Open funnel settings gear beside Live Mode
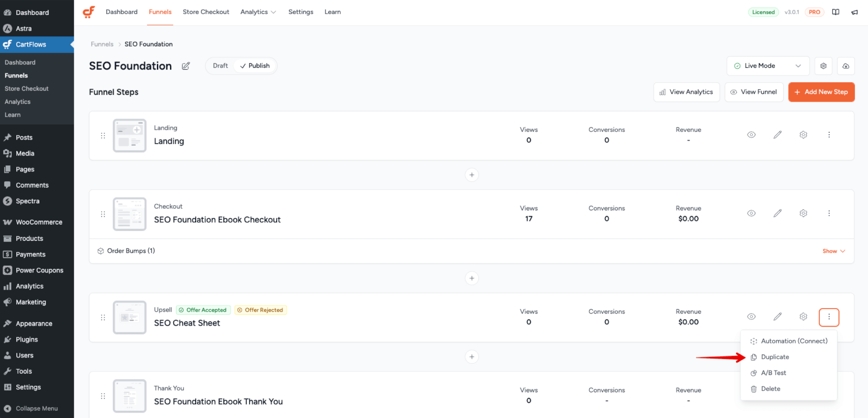The width and height of the screenshot is (868, 418). (x=823, y=66)
